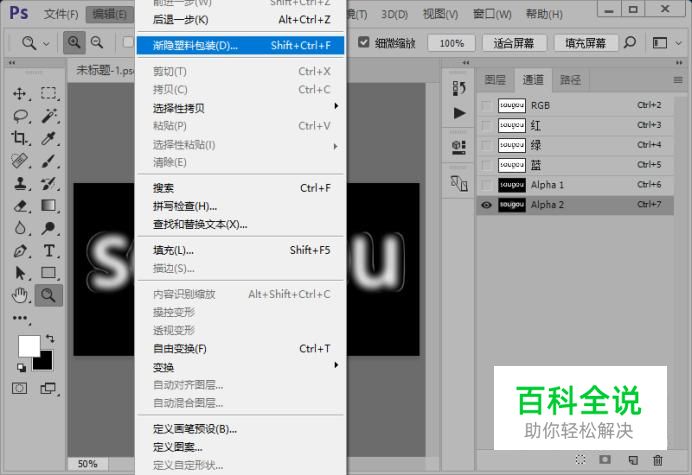
Task: Swap foreground and background colors
Action: tap(50, 339)
